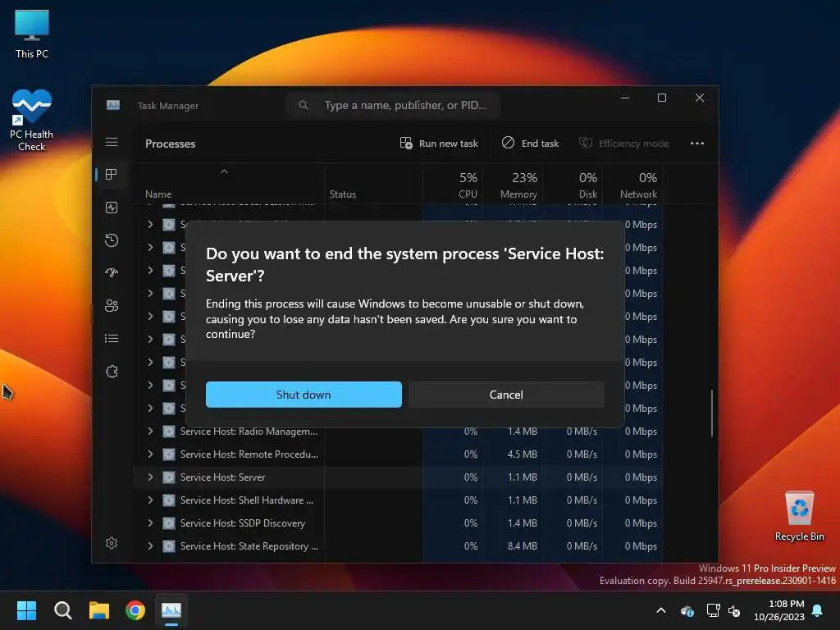This screenshot has height=630, width=840.
Task: Click the process list vertical scrollbar thumb
Action: [x=712, y=413]
